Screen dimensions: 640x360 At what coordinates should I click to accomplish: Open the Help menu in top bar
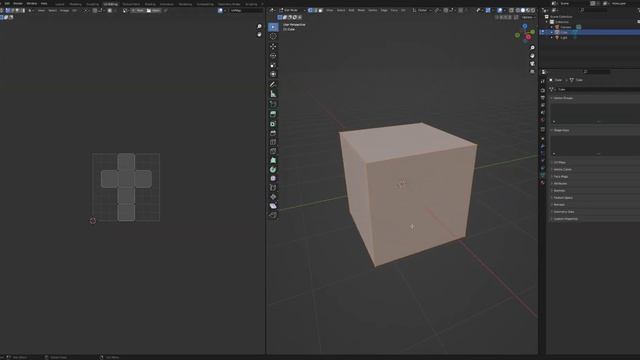pyautogui.click(x=44, y=3)
